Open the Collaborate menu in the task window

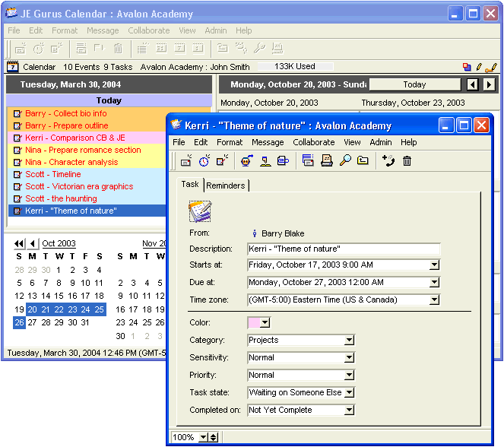pos(313,142)
